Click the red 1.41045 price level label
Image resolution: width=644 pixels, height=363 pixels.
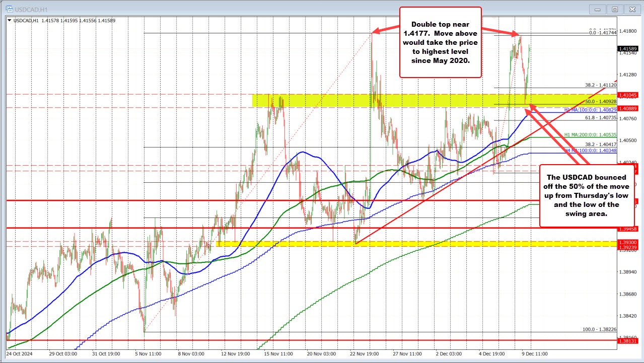click(628, 94)
